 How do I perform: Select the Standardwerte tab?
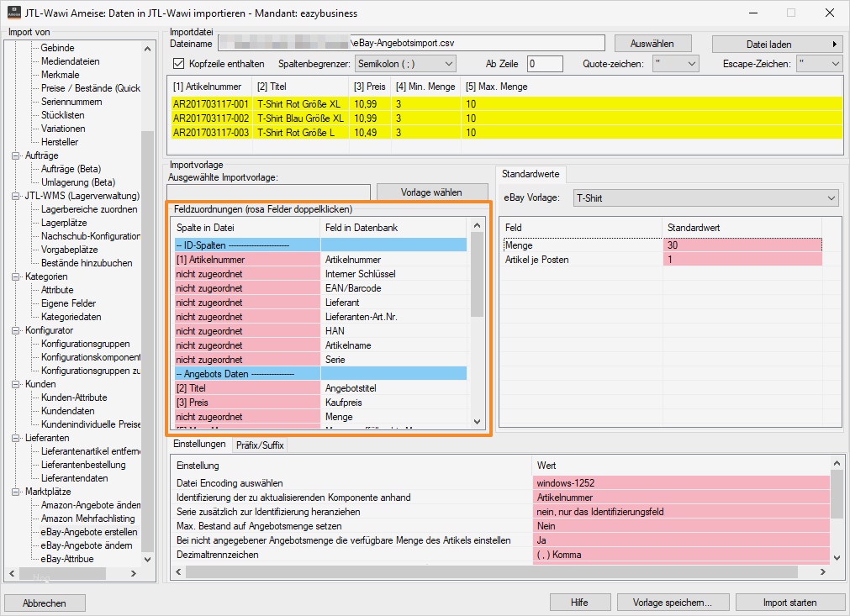click(532, 174)
